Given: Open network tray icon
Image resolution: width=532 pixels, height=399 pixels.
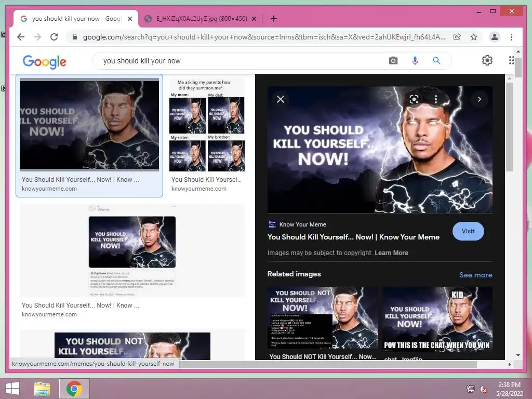Looking at the screenshot, I should (470, 389).
